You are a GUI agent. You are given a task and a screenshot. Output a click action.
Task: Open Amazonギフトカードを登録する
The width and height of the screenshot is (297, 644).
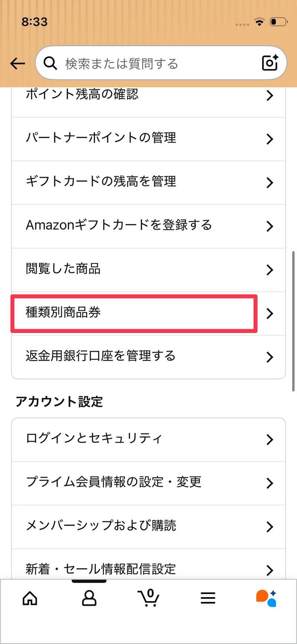148,226
